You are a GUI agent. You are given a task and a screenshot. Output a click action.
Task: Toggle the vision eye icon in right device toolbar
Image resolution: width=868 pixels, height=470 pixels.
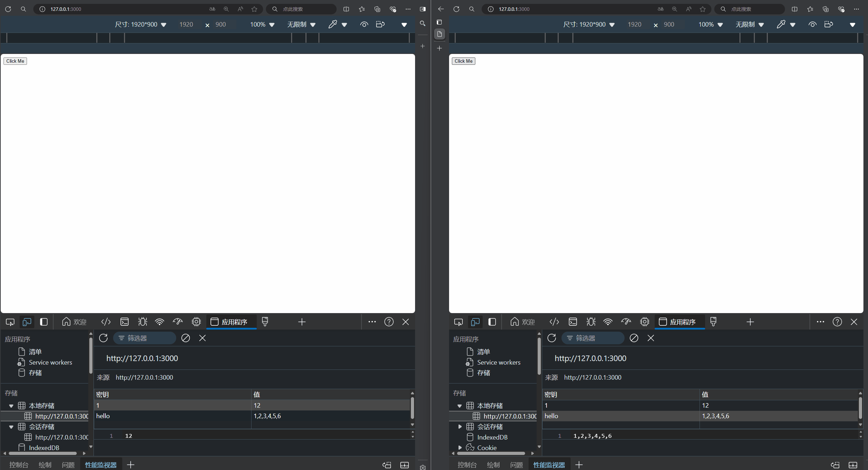(x=812, y=25)
